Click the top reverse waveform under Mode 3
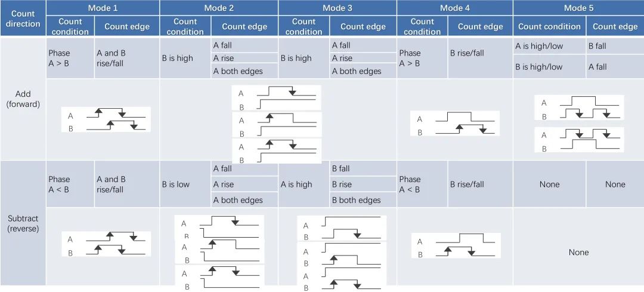Screen dimensions: 644x292 [342, 228]
